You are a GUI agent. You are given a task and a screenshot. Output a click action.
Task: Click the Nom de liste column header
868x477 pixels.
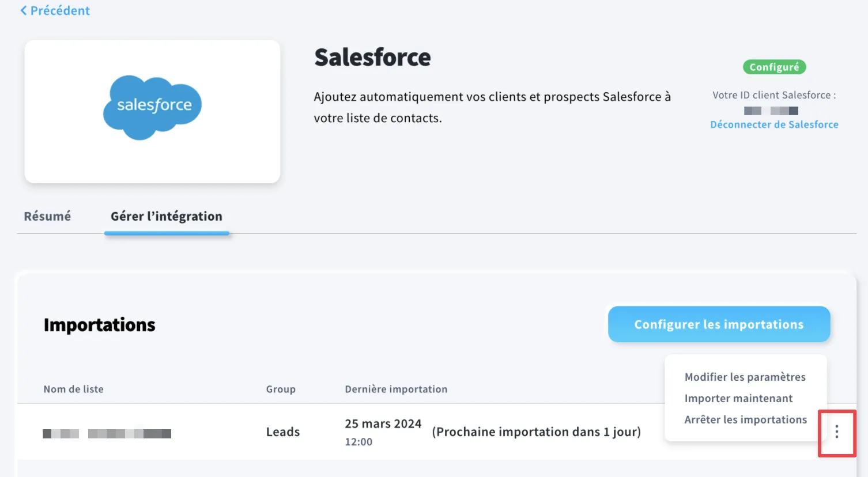coord(74,389)
